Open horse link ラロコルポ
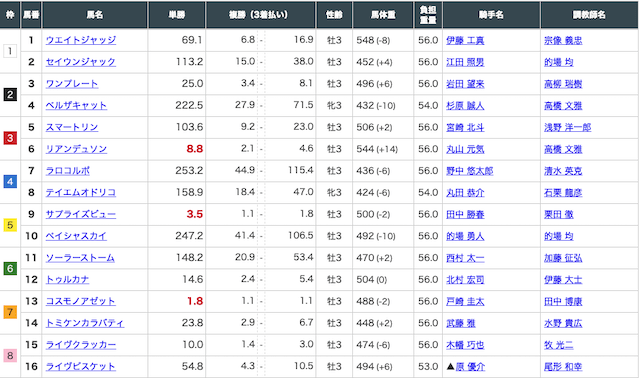Viewport: 640px width, 378px height. [x=68, y=171]
